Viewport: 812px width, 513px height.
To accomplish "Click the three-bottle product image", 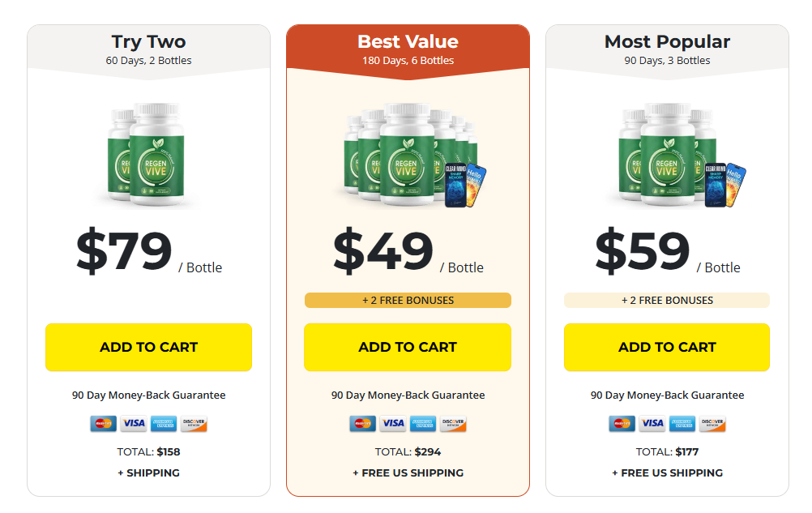I will click(673, 156).
